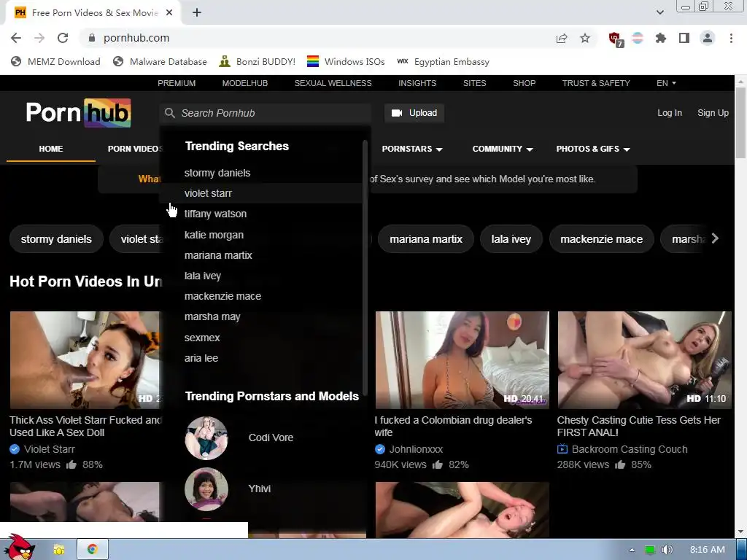This screenshot has height=560, width=747.
Task: Open the green network tray icon
Action: 649,550
